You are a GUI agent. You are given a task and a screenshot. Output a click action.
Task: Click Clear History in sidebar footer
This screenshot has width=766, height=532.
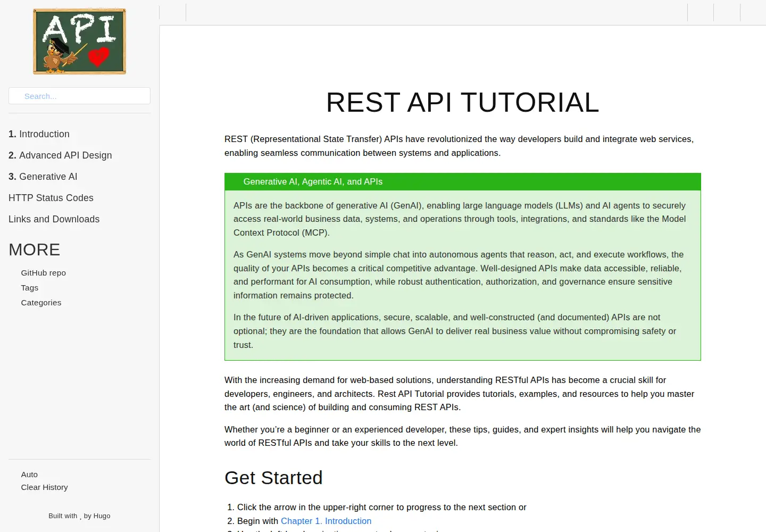pyautogui.click(x=44, y=487)
